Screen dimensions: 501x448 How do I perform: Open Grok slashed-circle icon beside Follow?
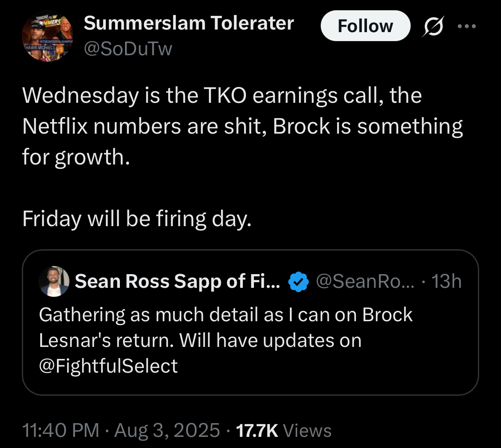tap(432, 27)
